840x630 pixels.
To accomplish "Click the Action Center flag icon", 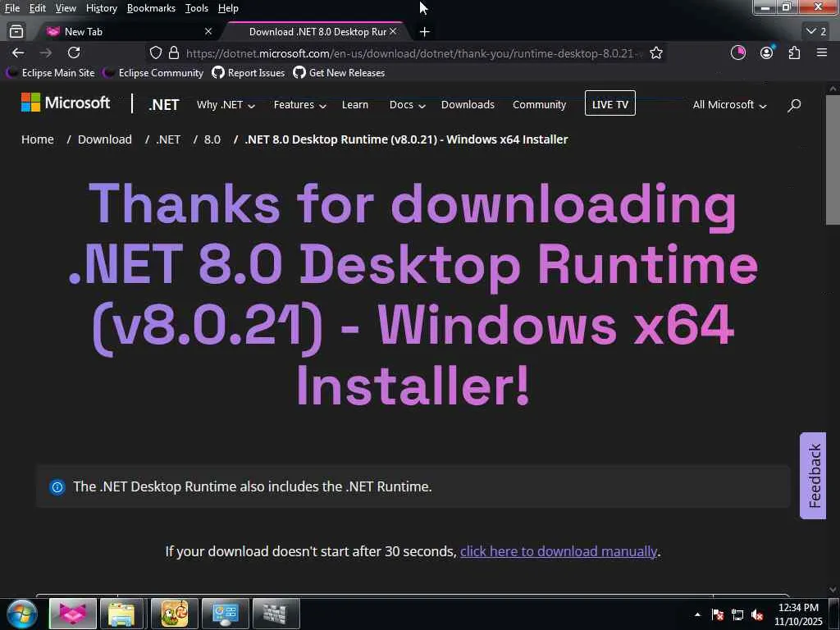I will click(717, 615).
